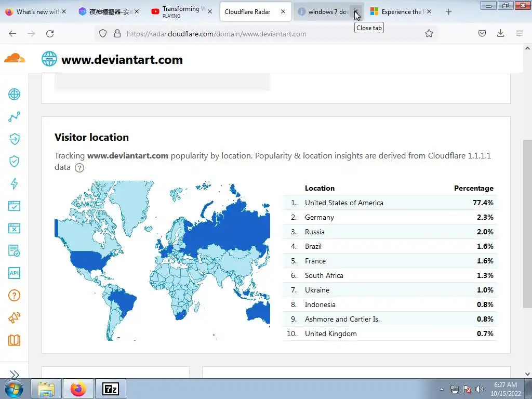Select the Brazil row
This screenshot has height=399, width=532.
click(x=390, y=246)
